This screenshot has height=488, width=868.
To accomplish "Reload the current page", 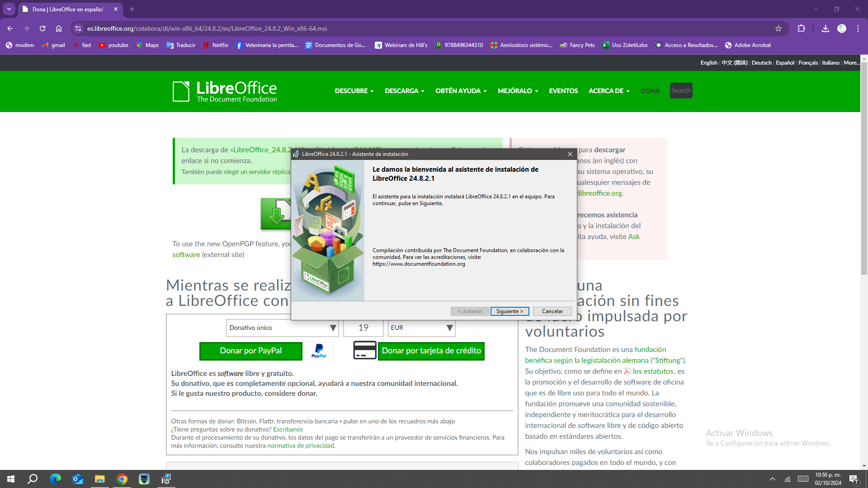I will point(42,28).
